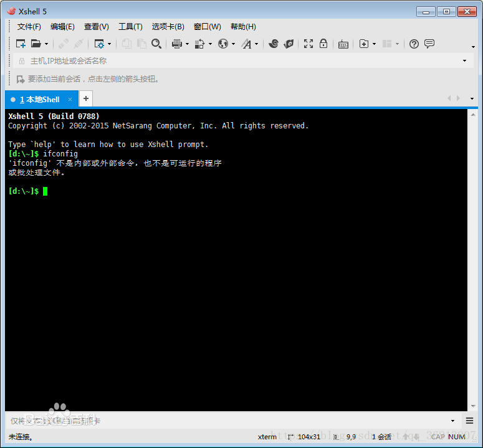Open the 帮助(H) menu
Screen dimensions: 483x448
click(243, 27)
